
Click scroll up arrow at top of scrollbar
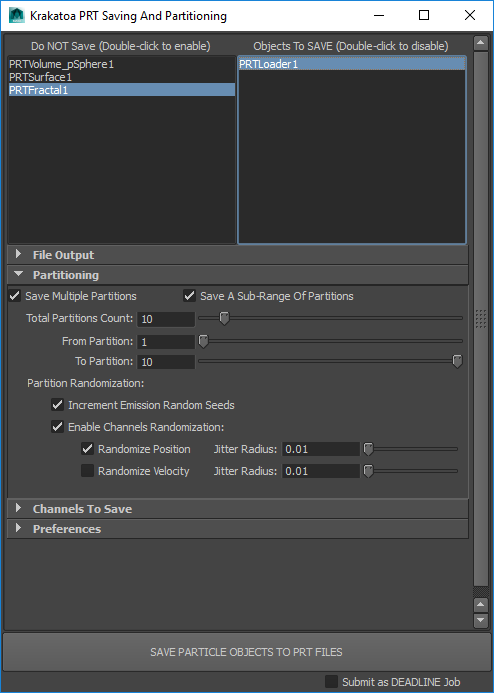pos(480,43)
